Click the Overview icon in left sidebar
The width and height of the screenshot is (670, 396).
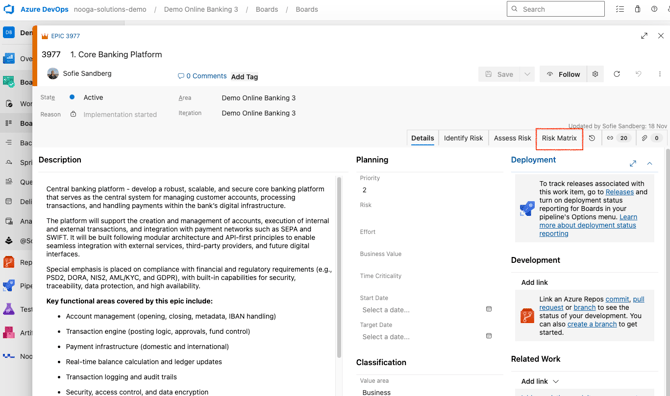[9, 59]
